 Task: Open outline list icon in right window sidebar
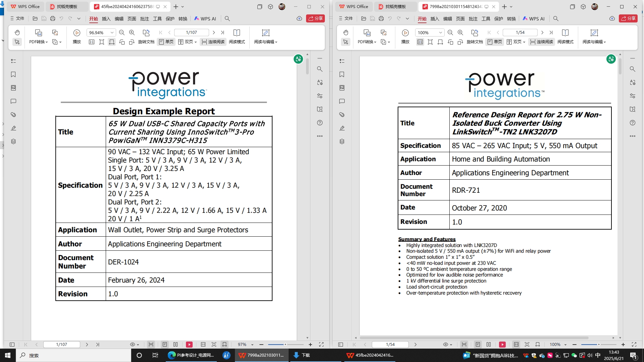(x=342, y=61)
